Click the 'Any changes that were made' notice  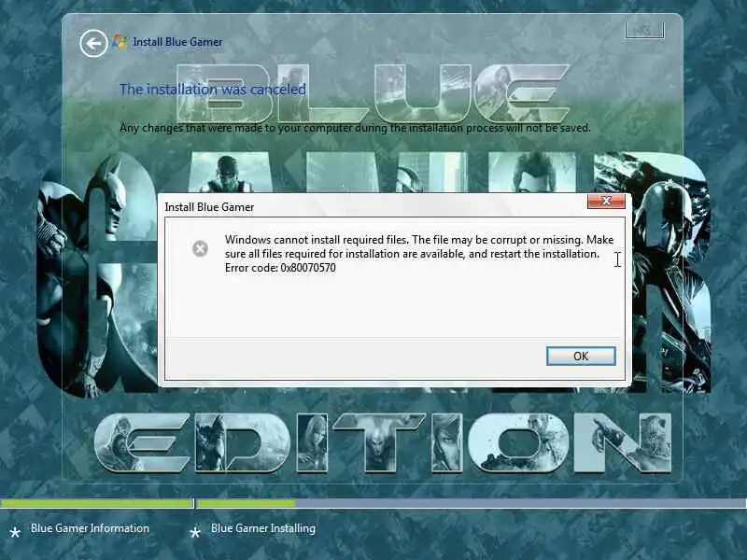tap(355, 128)
